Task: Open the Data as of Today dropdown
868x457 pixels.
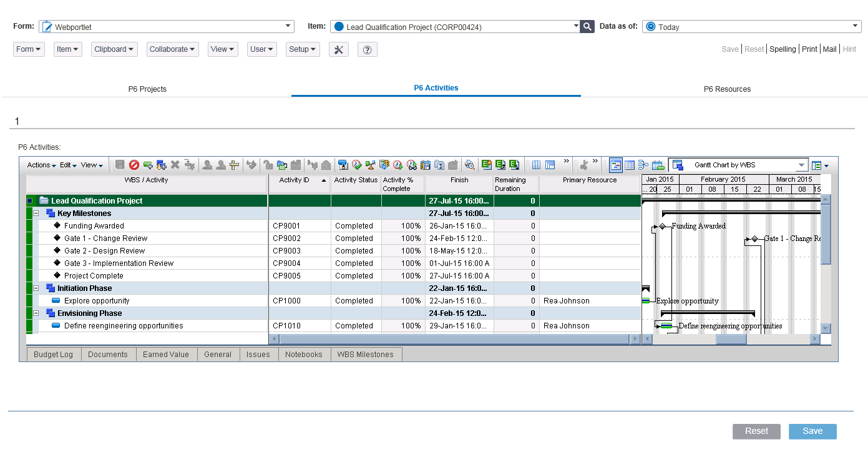Action: pos(752,26)
